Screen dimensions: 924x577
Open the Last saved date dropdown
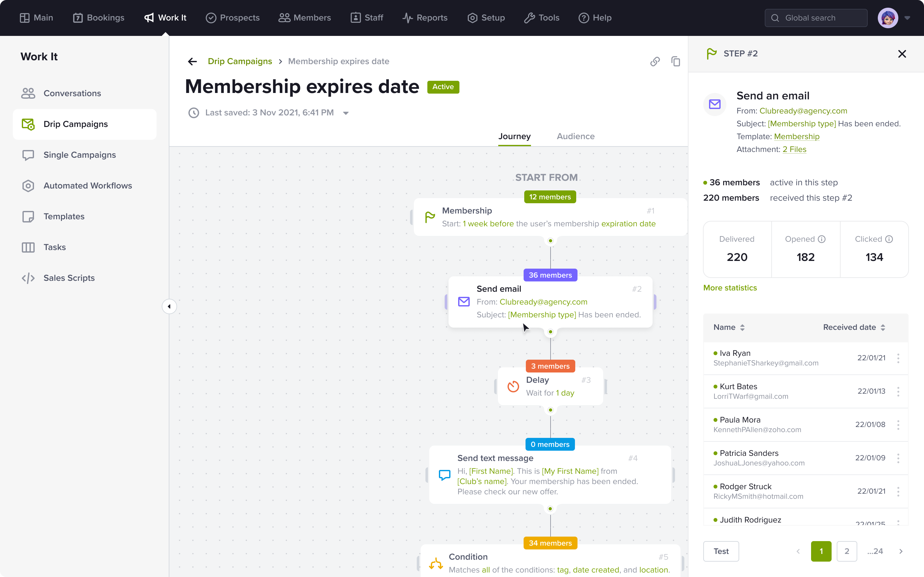tap(346, 113)
